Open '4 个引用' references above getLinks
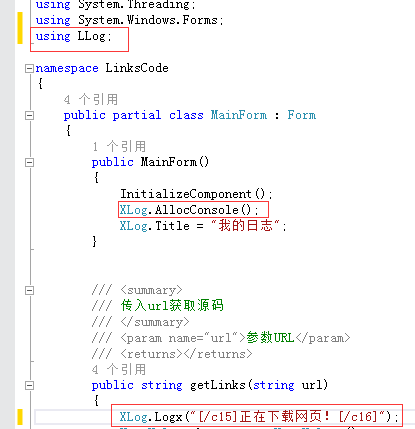This screenshot has width=415, height=429. point(119,369)
